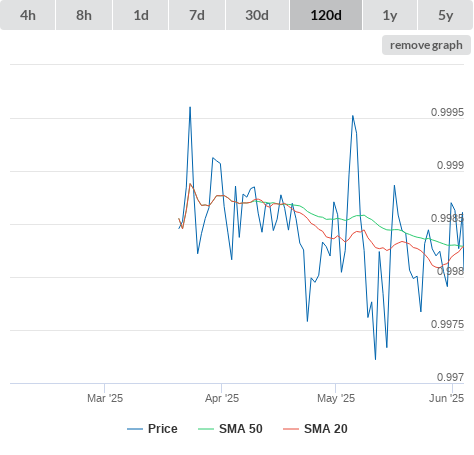Viewport: 474px width, 455px height.
Task: Select the 7d time range tab
Action: click(197, 15)
